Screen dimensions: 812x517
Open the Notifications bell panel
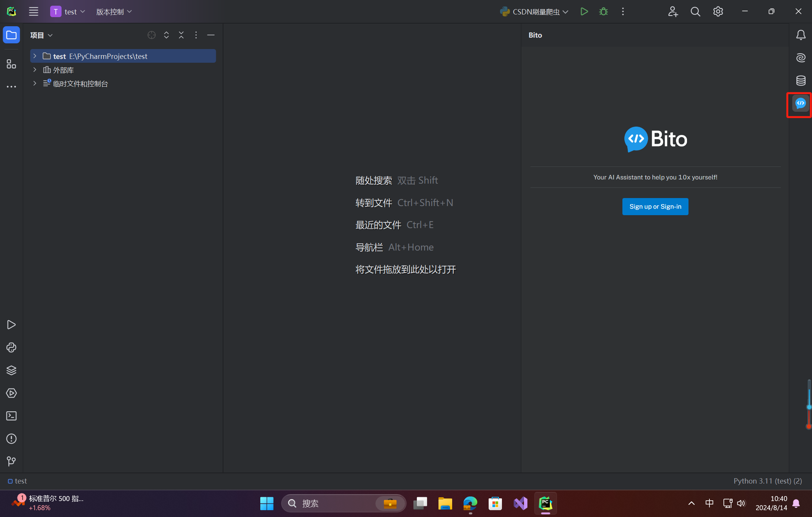point(801,35)
